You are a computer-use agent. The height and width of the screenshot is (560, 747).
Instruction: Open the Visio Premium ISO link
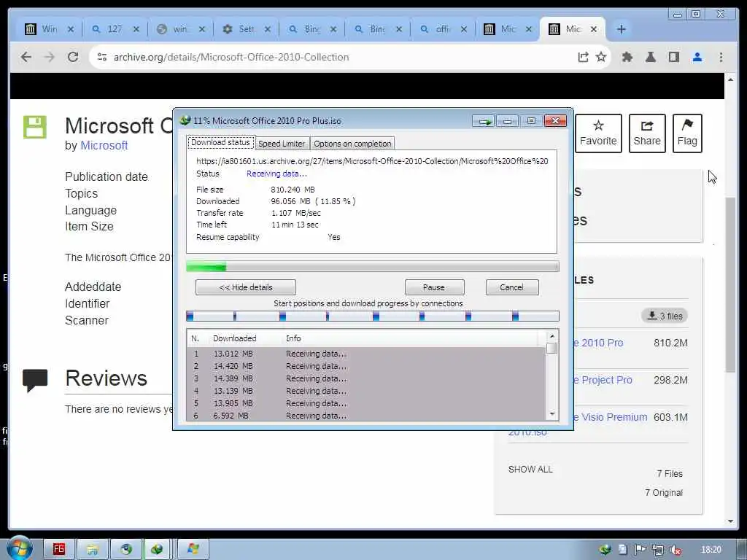(611, 417)
